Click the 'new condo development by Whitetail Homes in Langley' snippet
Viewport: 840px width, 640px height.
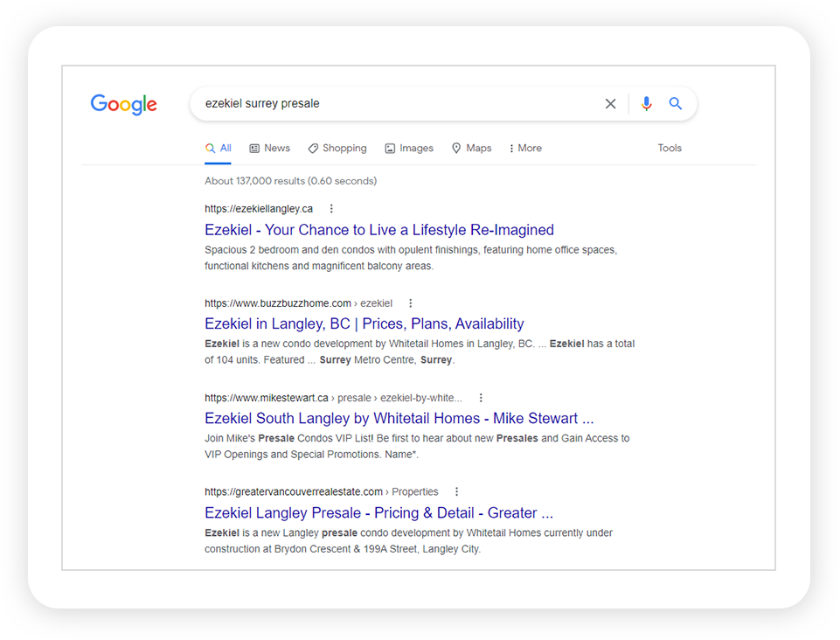point(420,351)
